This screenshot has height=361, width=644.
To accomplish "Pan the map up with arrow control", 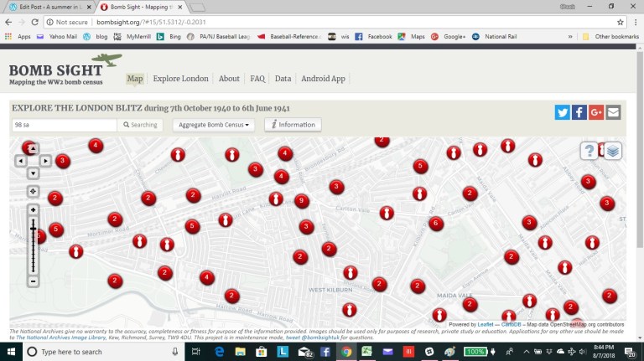I will [x=33, y=148].
